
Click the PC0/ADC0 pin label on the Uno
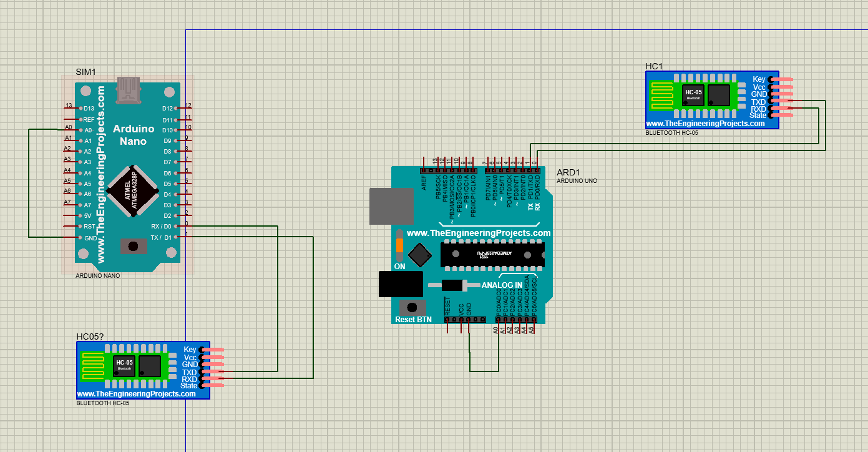pos(498,302)
